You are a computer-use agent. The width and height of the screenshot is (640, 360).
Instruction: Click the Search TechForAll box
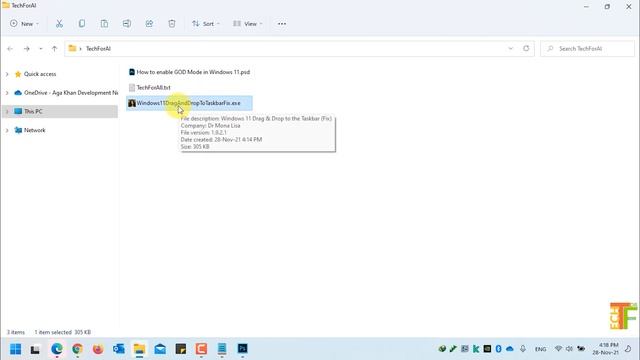click(x=587, y=49)
